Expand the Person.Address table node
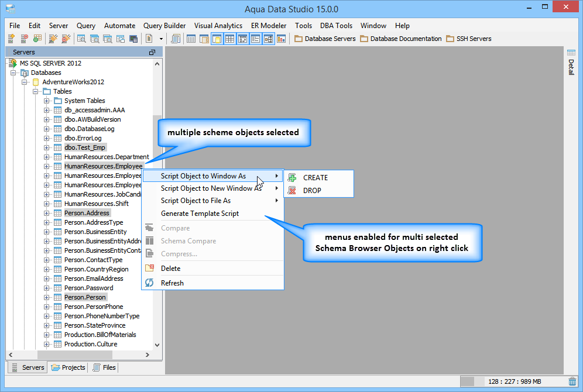The image size is (583, 392). 47,214
